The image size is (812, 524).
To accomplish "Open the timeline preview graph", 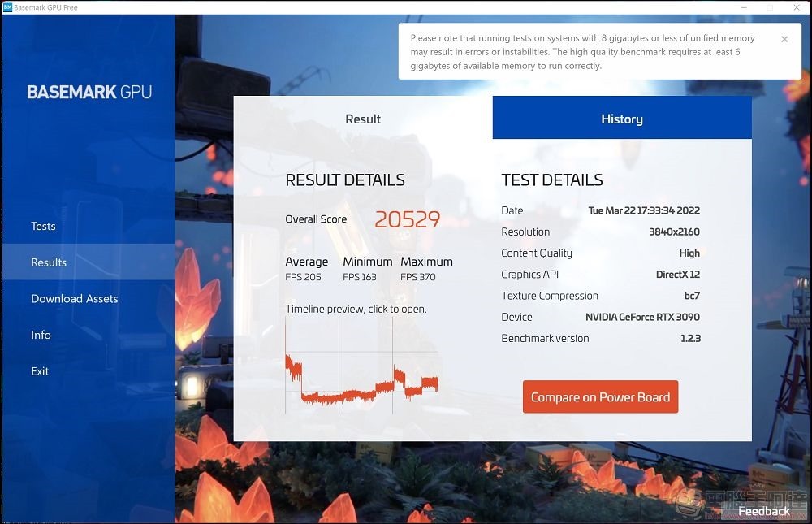I will coord(361,366).
